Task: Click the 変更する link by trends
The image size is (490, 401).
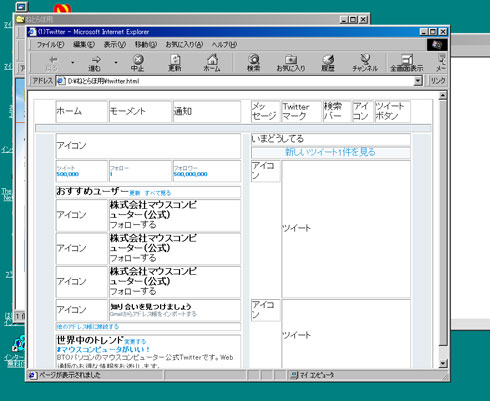Action: (135, 342)
